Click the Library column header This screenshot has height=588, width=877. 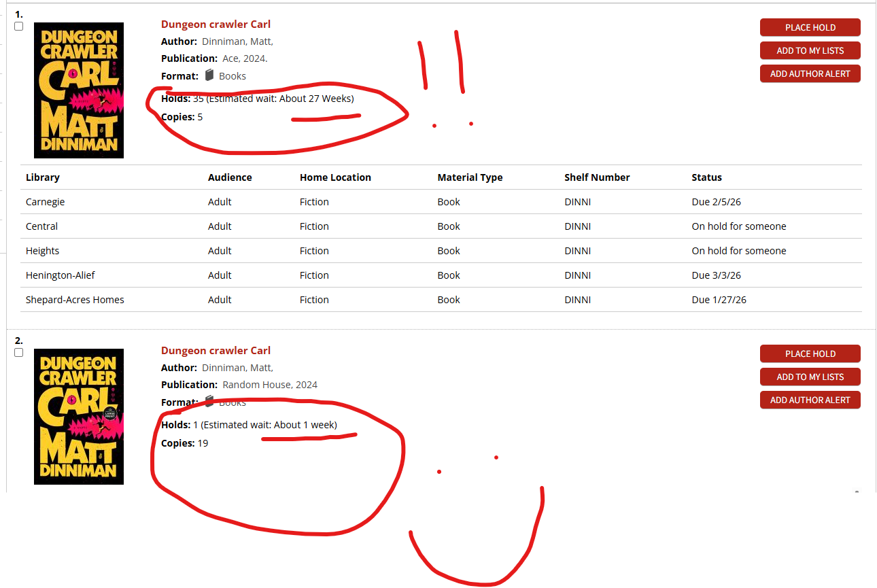click(x=43, y=177)
